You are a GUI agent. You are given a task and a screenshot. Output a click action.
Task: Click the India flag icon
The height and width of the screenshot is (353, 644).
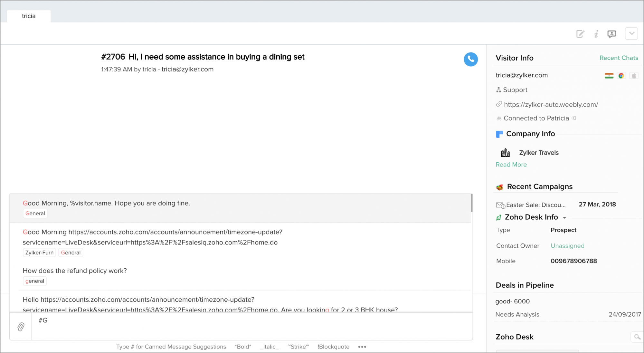click(x=609, y=76)
